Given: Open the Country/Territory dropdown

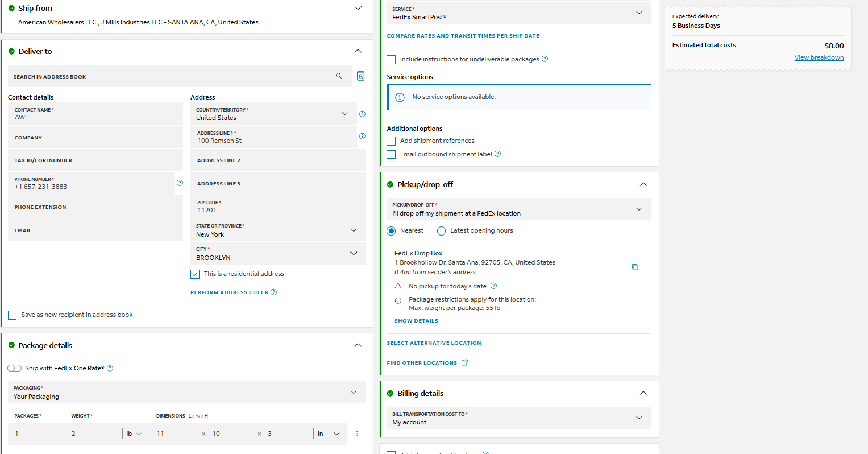Looking at the screenshot, I should coord(273,114).
